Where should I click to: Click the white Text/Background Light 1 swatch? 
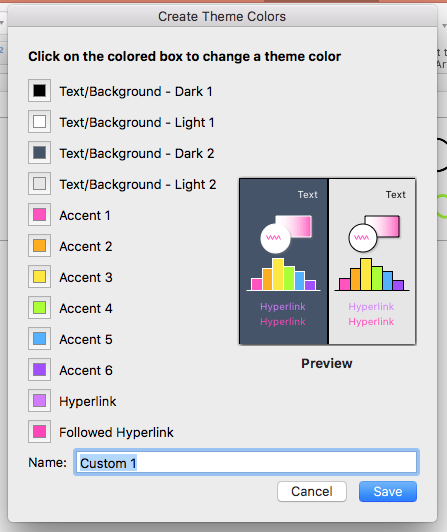[39, 121]
